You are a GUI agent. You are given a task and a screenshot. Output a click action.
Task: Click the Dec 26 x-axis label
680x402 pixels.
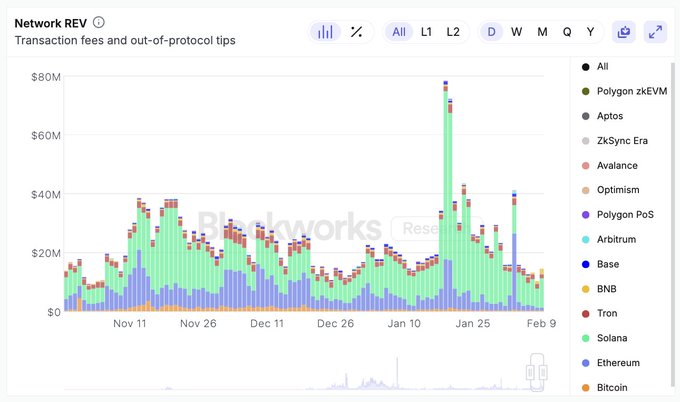335,324
